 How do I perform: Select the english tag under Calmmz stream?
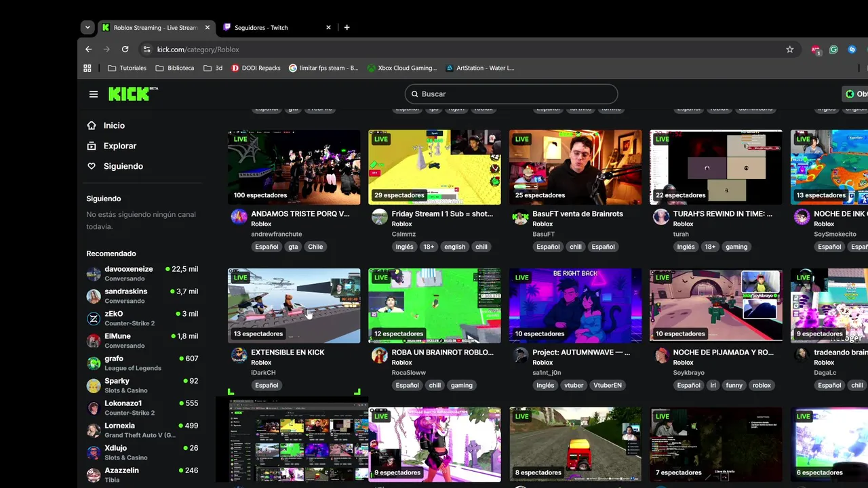pos(455,247)
